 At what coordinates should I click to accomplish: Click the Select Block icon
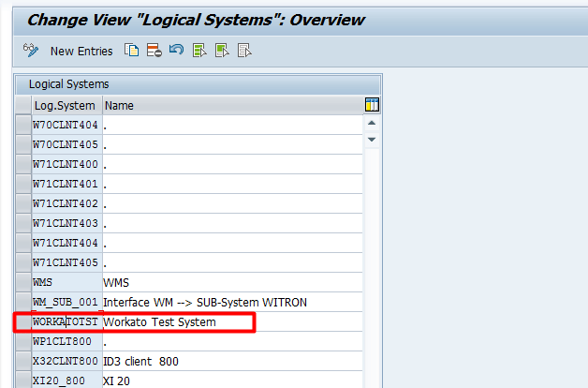(x=222, y=51)
